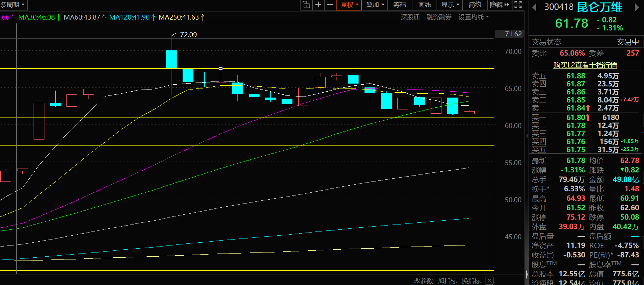The height and width of the screenshot is (285, 644).
Task: Go to next stock with right arrow
Action: 637,7
